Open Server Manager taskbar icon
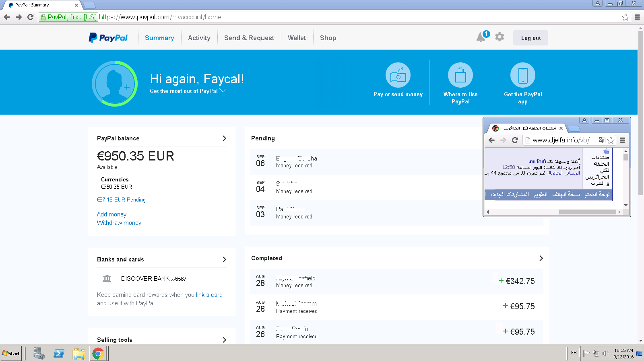This screenshot has width=644, height=362. pos(39,354)
